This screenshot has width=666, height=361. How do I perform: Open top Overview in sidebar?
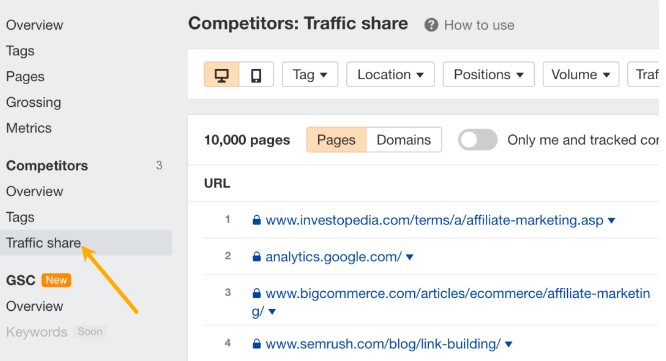(x=35, y=25)
